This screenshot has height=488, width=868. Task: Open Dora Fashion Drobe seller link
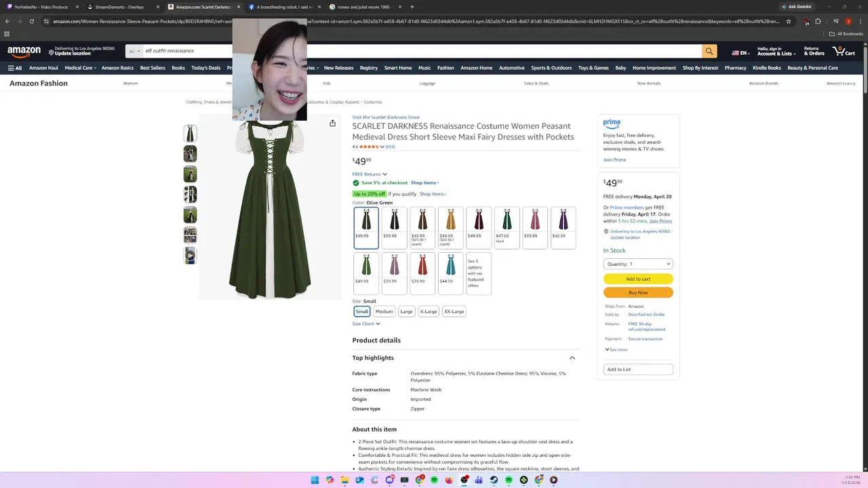tap(646, 314)
